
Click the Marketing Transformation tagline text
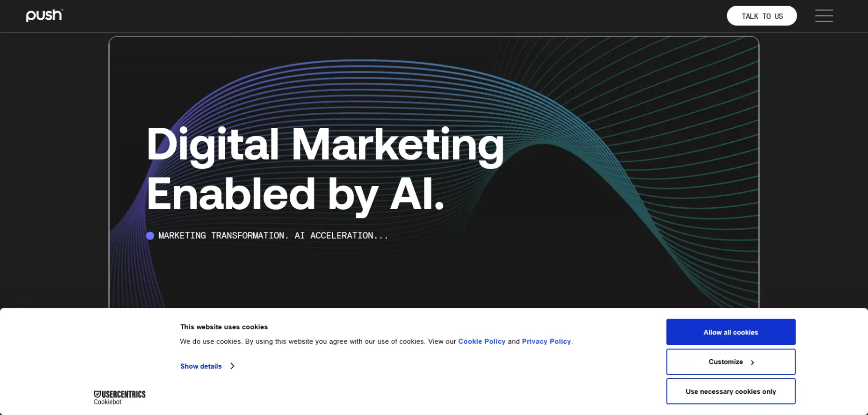point(273,236)
